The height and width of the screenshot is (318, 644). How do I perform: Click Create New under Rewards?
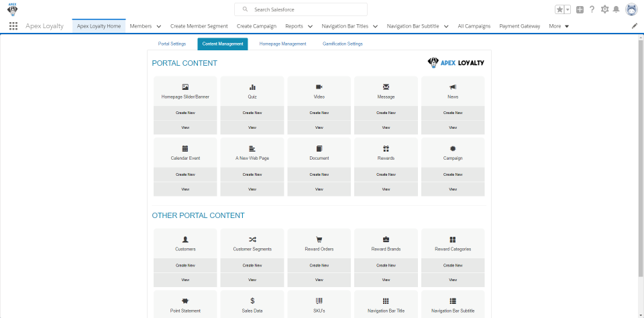[x=386, y=174]
